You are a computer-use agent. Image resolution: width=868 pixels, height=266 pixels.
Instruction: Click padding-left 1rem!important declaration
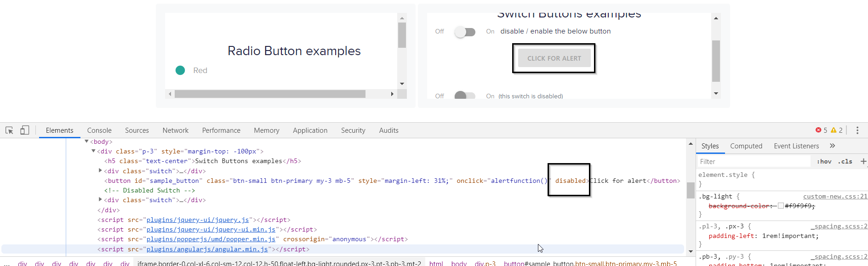pyautogui.click(x=764, y=236)
